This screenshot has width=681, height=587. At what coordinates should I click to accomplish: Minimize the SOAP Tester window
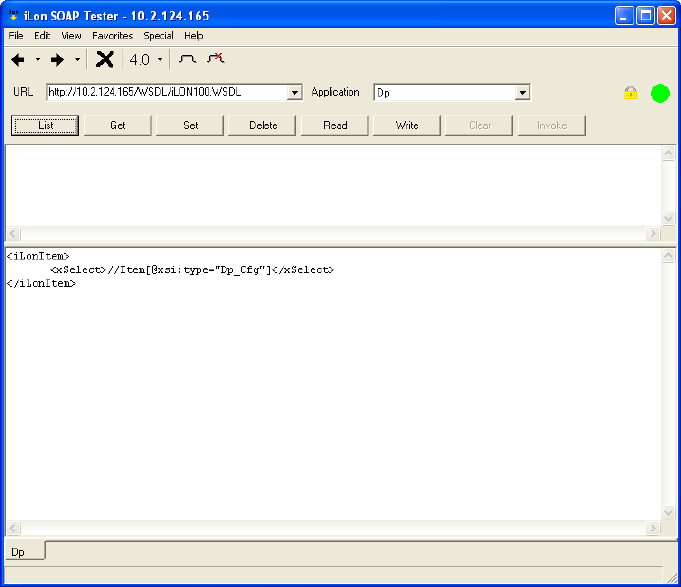624,16
